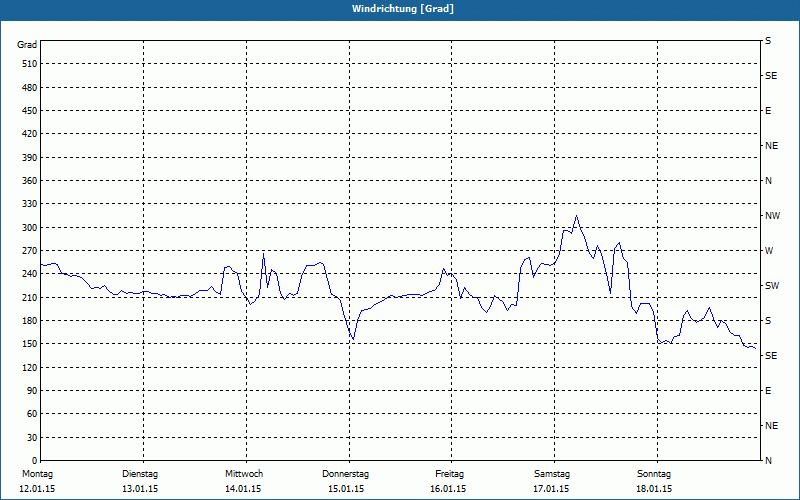Click the "Mittwoch" day label
The width and height of the screenshot is (800, 500).
(x=244, y=474)
